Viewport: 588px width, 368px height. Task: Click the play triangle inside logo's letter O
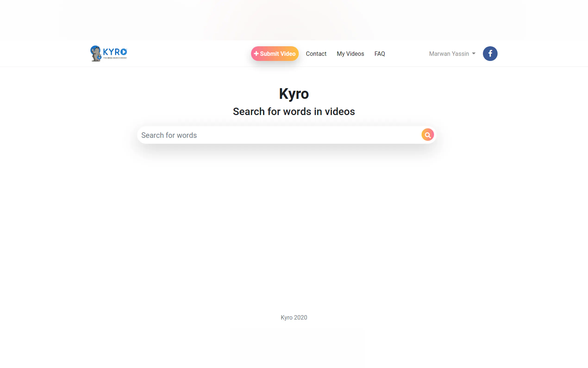point(124,52)
